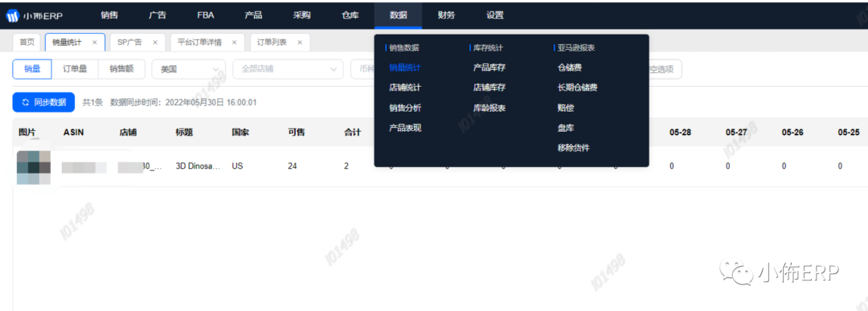Open the FBA top menu

tap(206, 15)
